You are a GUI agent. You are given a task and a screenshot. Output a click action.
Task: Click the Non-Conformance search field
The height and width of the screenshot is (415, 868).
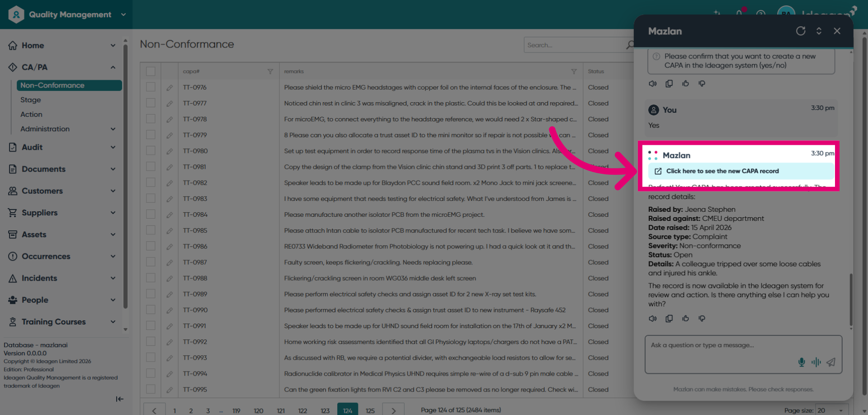[574, 45]
